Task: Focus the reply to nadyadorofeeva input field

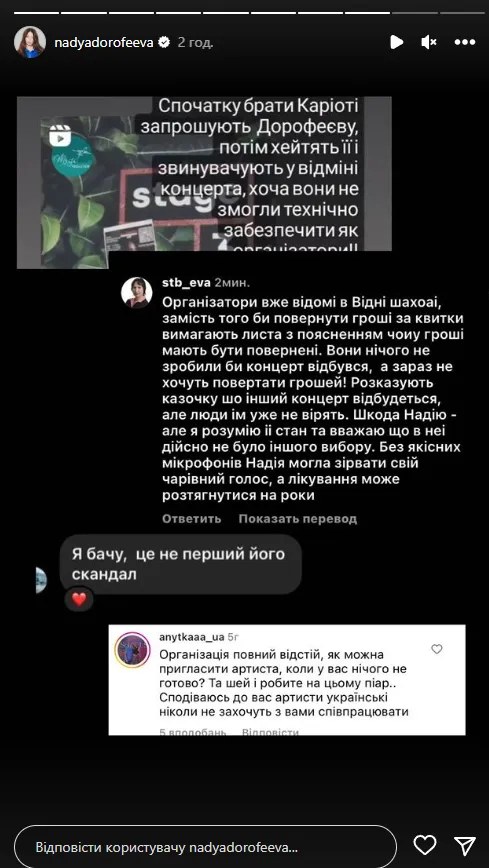Action: [205, 847]
